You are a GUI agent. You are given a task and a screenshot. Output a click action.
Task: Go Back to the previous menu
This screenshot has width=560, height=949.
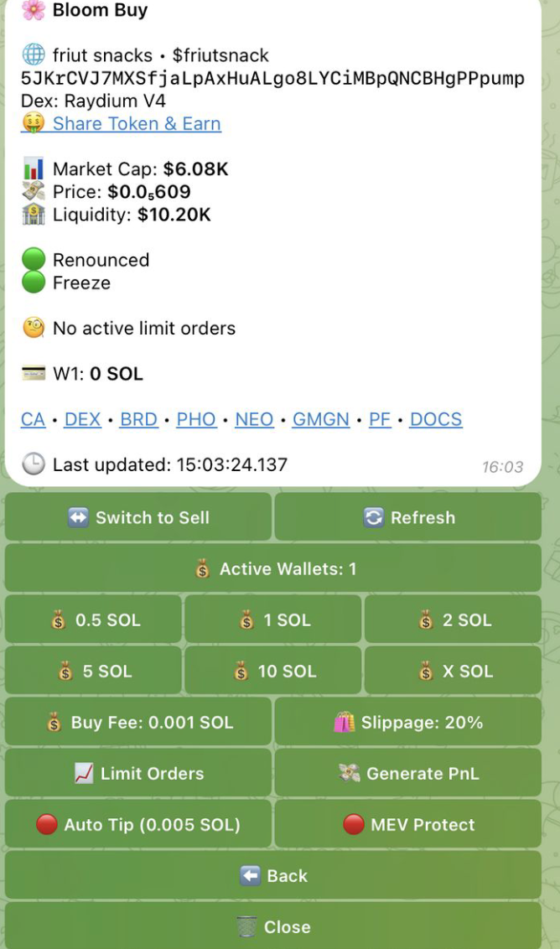point(273,876)
